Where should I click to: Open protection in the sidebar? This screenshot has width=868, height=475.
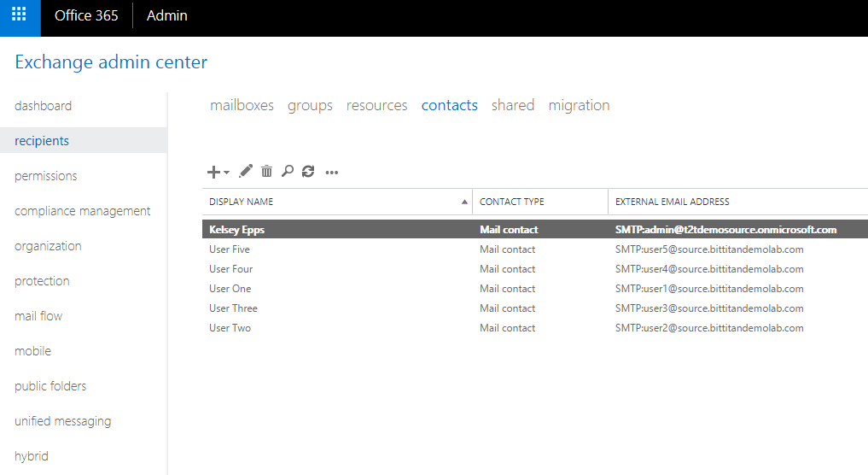pos(42,281)
